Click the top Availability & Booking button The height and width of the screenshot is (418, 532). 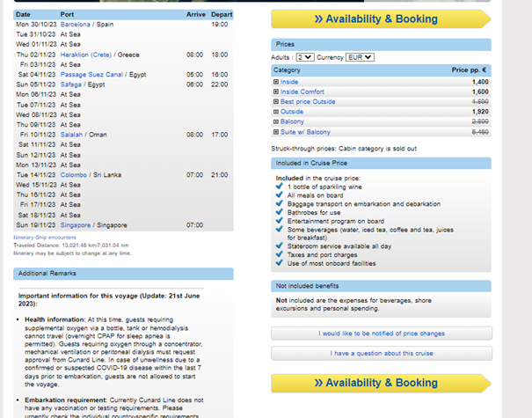381,19
